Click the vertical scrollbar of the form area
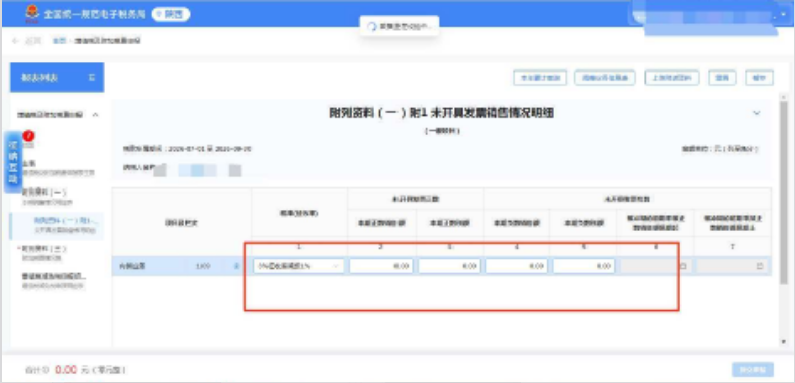795x383 pixels. pyautogui.click(x=784, y=193)
